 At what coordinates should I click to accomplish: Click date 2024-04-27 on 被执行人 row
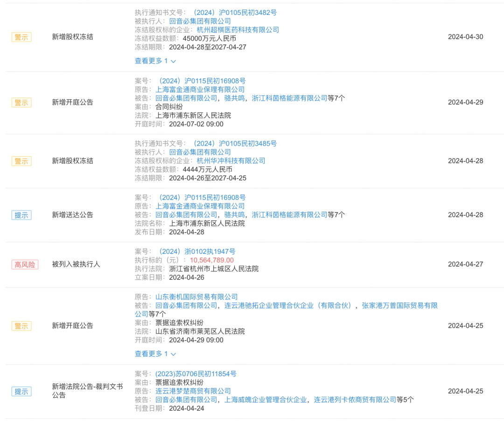tap(465, 264)
